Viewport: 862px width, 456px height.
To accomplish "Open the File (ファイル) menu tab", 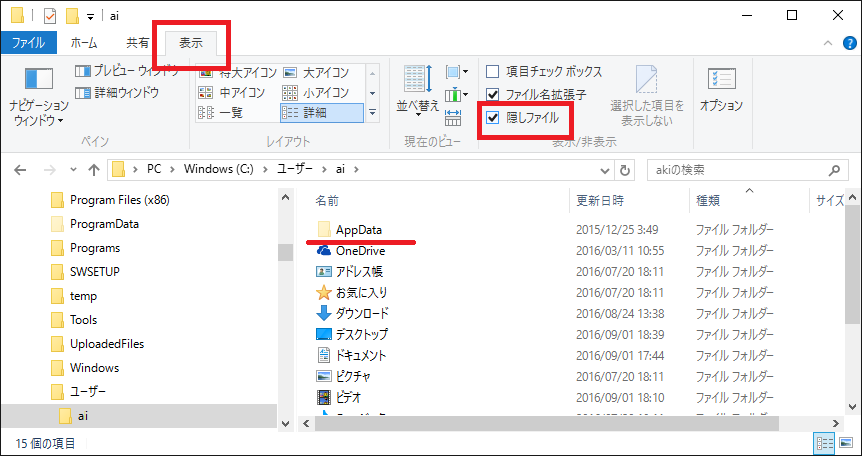I will pyautogui.click(x=28, y=43).
